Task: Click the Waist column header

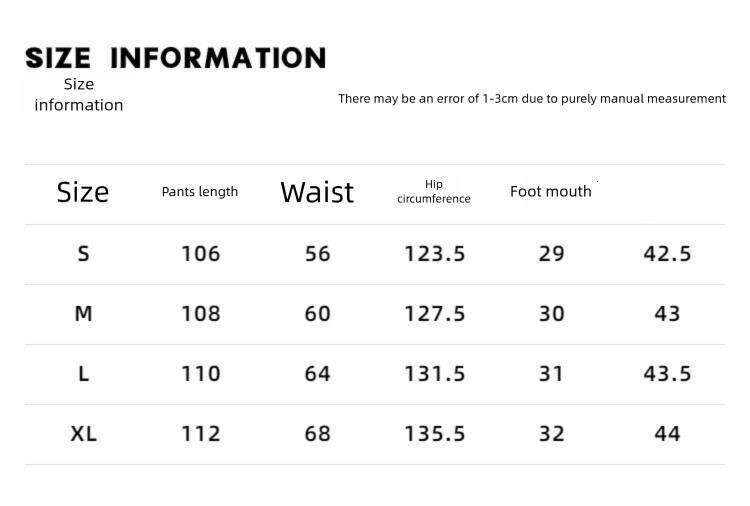Action: [x=317, y=192]
